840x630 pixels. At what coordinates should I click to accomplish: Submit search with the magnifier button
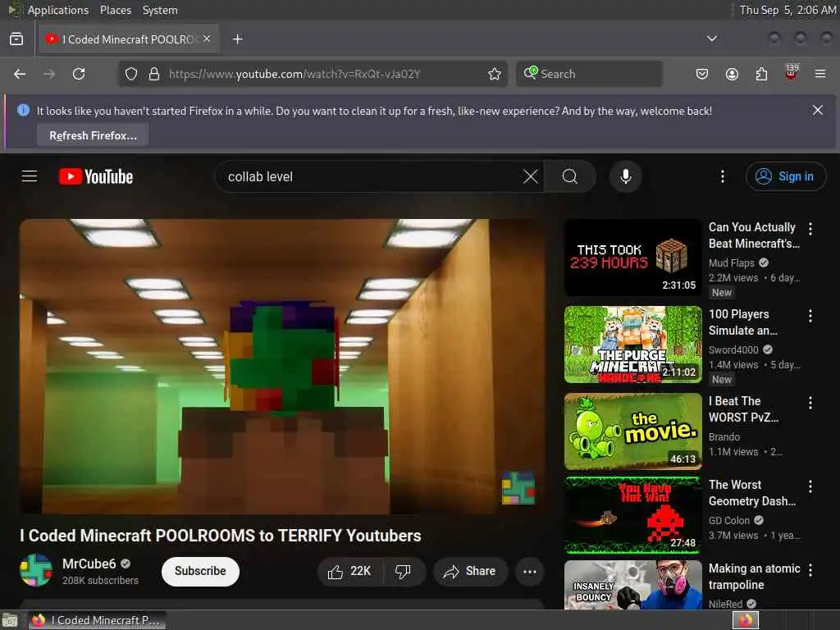pos(570,176)
